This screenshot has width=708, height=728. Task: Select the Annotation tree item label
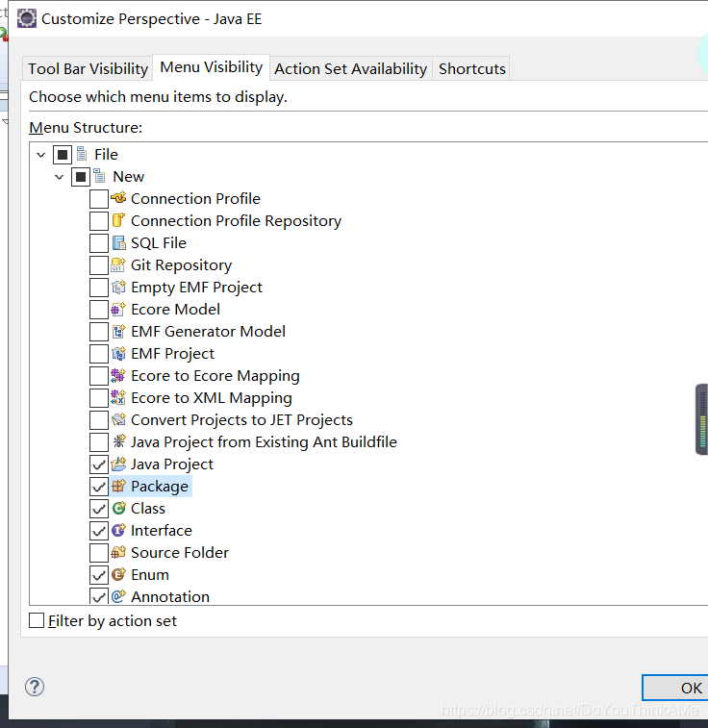[170, 596]
